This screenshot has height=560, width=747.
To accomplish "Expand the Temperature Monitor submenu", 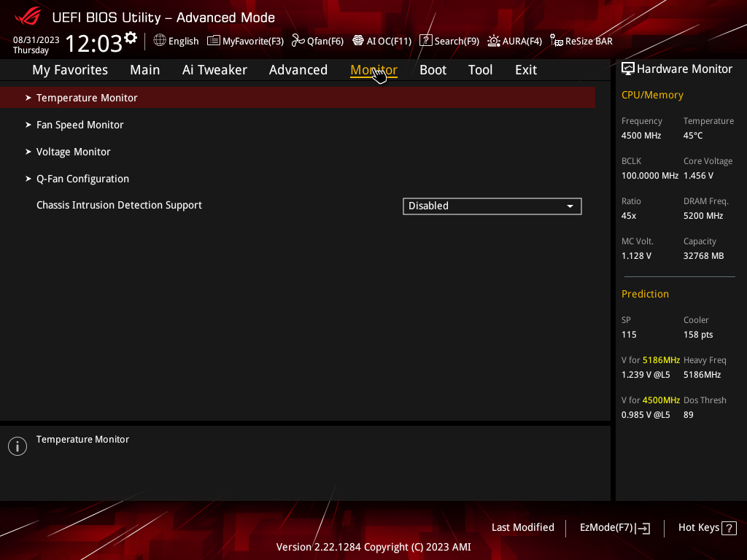I will 298,98.
